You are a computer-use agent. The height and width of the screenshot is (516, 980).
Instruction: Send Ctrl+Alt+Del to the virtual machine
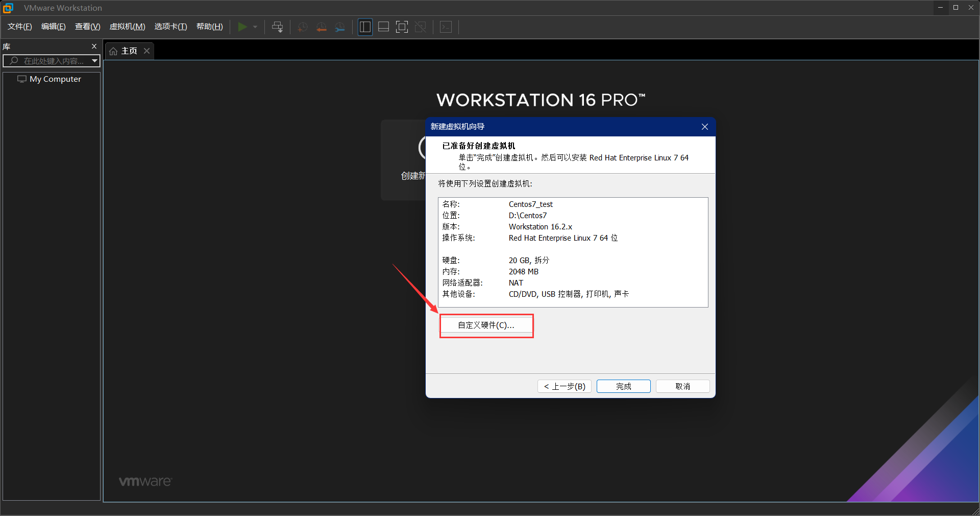point(277,27)
